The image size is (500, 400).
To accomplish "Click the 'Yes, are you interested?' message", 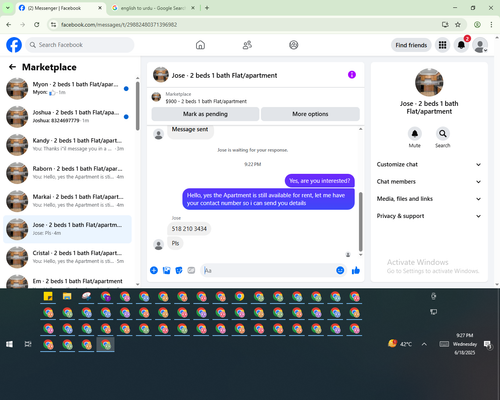I will [x=320, y=181].
